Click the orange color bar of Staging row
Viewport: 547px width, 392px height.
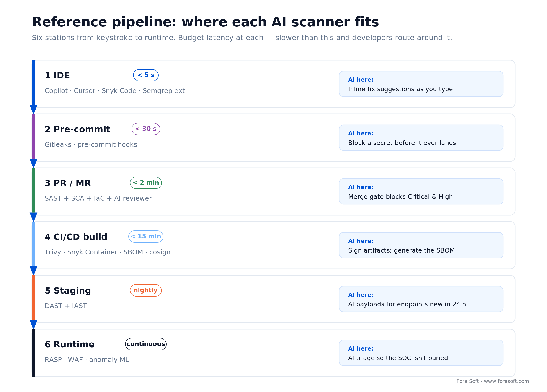[34, 298]
